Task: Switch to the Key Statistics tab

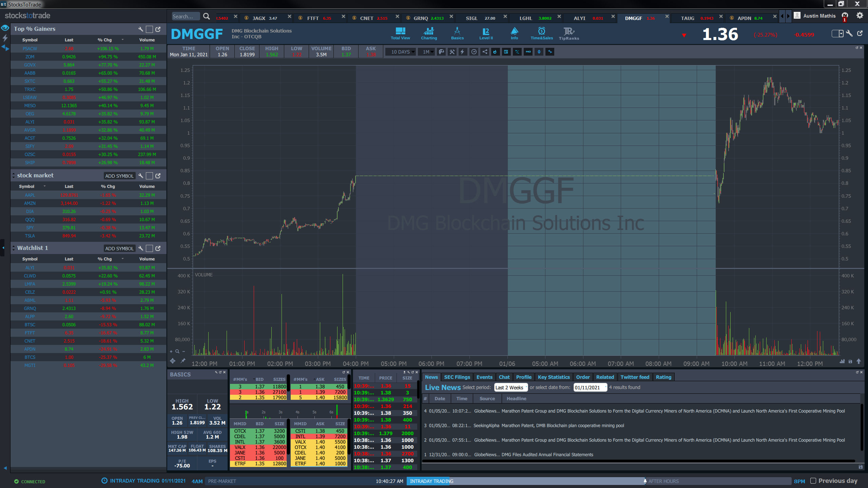Action: [x=554, y=377]
